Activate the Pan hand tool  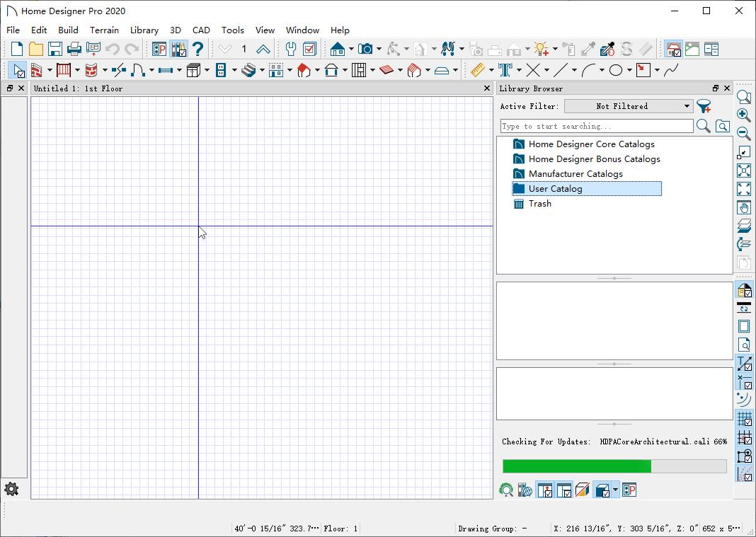click(x=744, y=207)
